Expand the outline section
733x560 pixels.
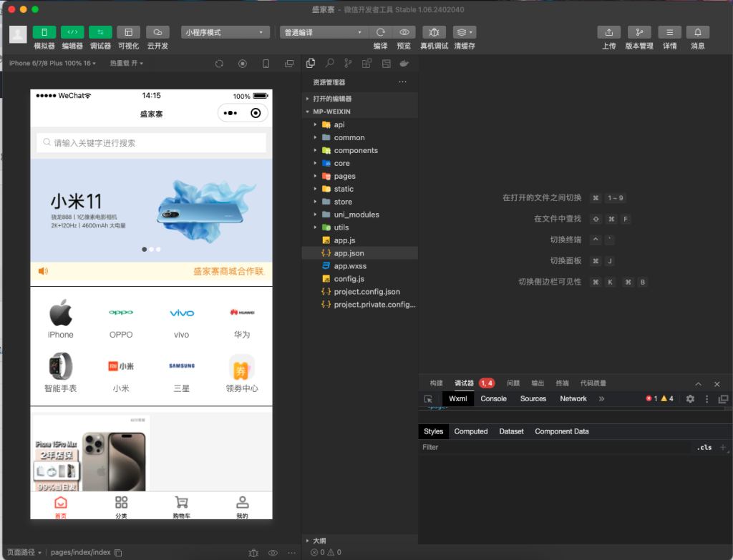coord(360,541)
